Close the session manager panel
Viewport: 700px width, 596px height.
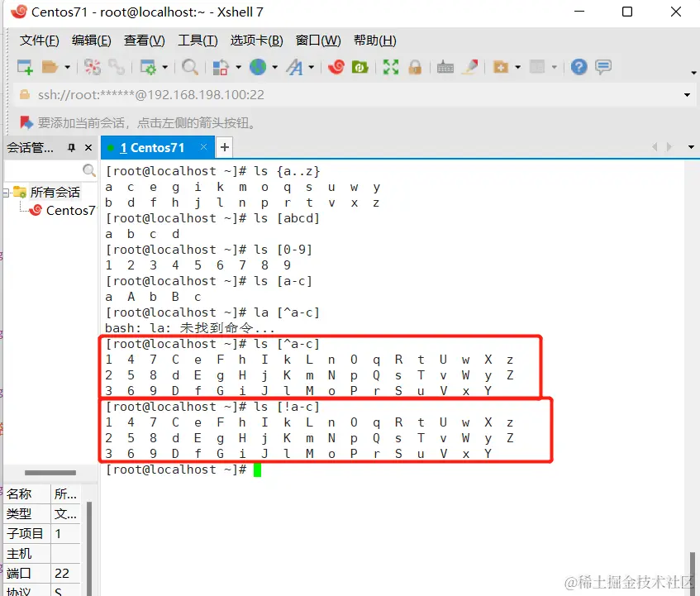tap(88, 148)
